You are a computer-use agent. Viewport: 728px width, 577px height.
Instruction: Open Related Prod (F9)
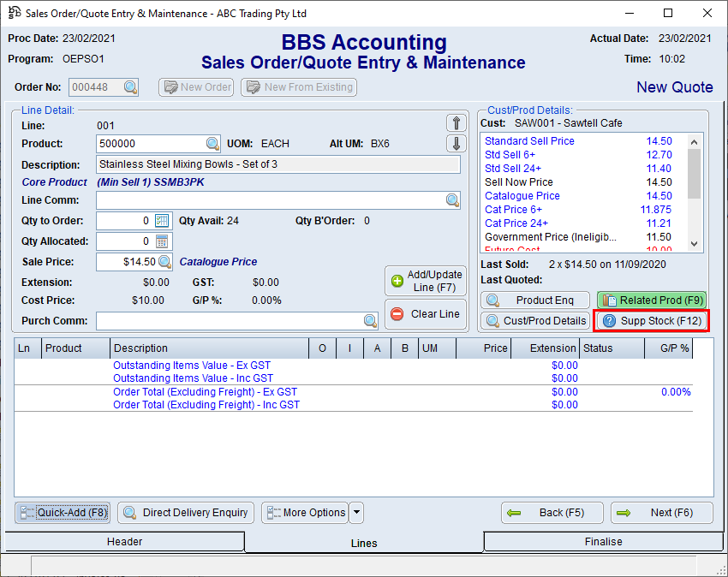tap(651, 300)
